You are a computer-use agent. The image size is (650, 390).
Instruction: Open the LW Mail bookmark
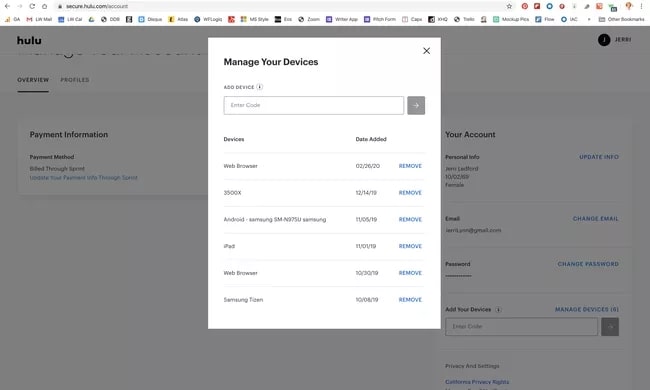click(39, 19)
